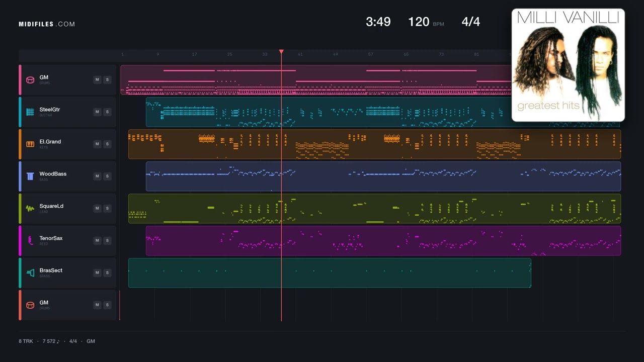Click bar 65 on the timeline ruler
644x362 pixels.
pos(406,54)
